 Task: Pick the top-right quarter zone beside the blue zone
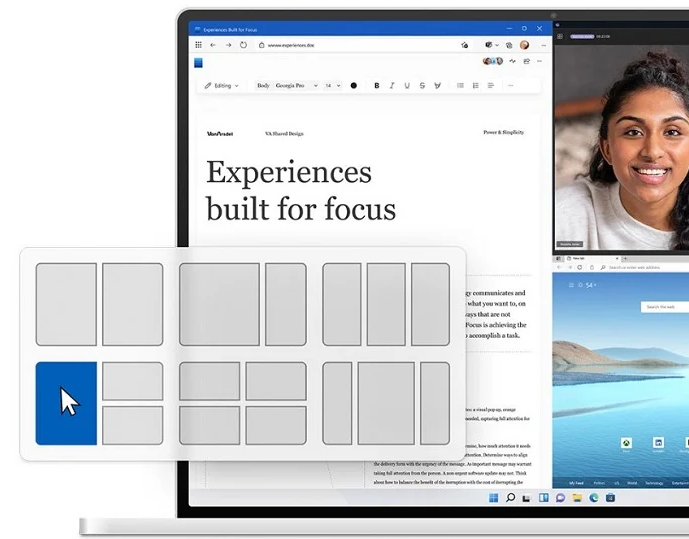click(x=133, y=381)
